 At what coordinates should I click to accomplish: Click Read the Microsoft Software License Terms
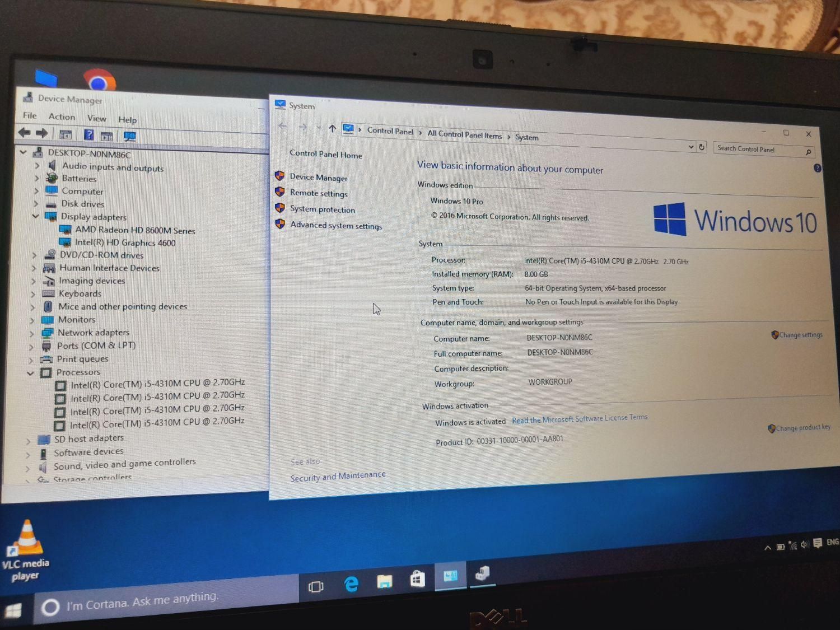tap(580, 419)
